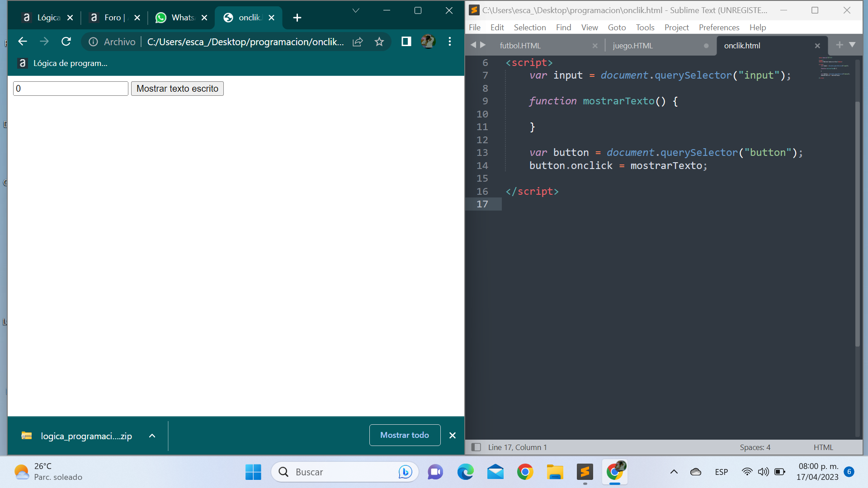Screen dimensions: 868x488
Task: Open Sublime Text from the taskbar
Action: click(585, 472)
